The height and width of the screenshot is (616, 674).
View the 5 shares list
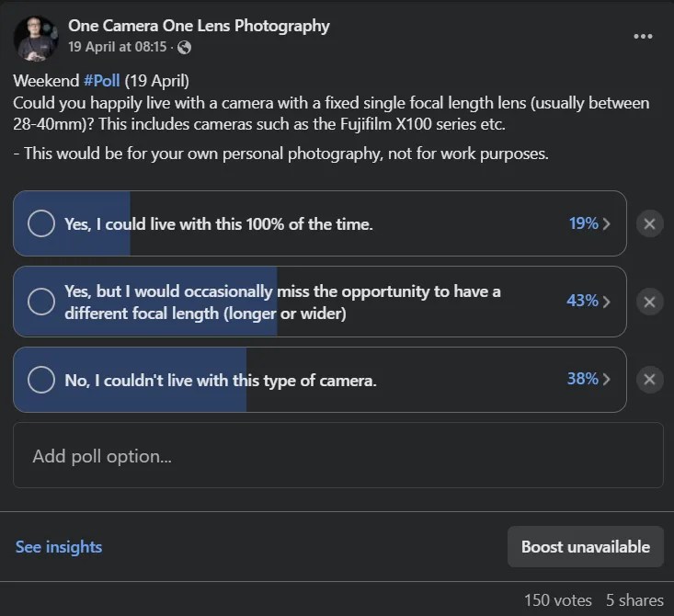pos(634,600)
